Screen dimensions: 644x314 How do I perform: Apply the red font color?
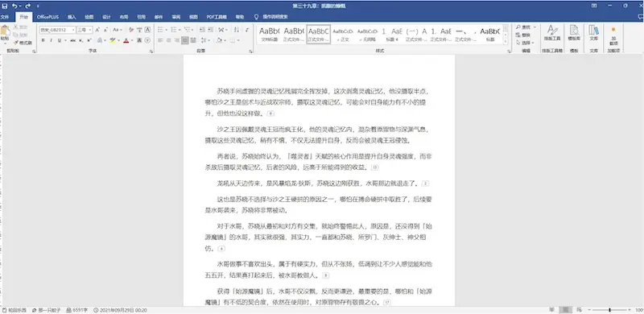point(126,40)
